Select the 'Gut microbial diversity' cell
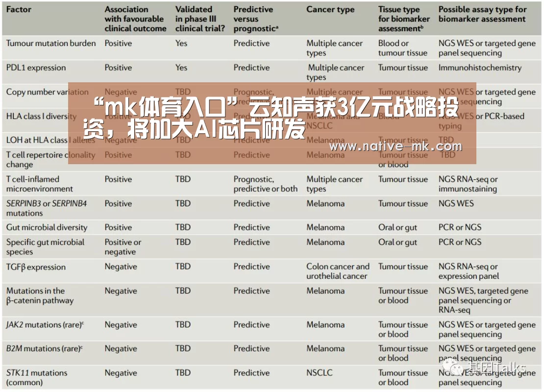 [x=47, y=227]
